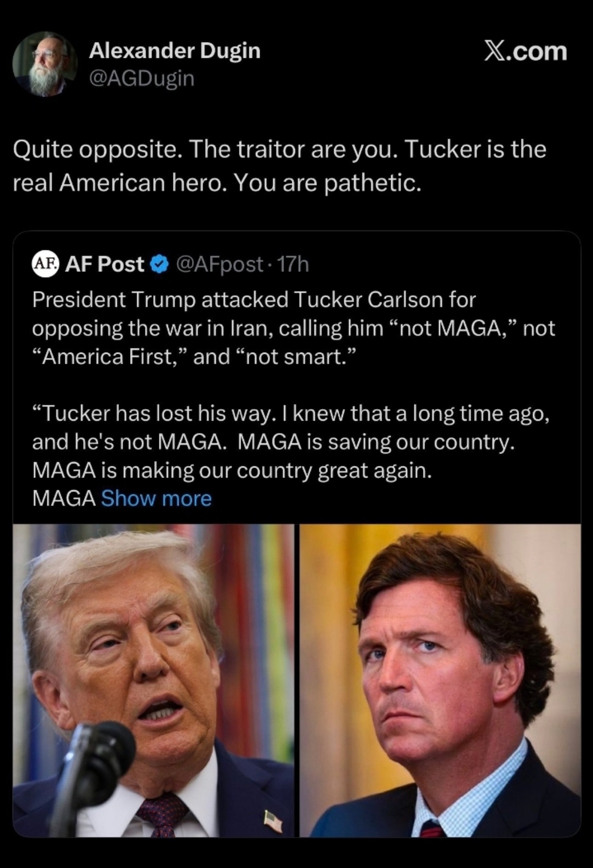Image resolution: width=593 pixels, height=868 pixels.
Task: Click the X.com watermark logo
Action: (x=525, y=52)
